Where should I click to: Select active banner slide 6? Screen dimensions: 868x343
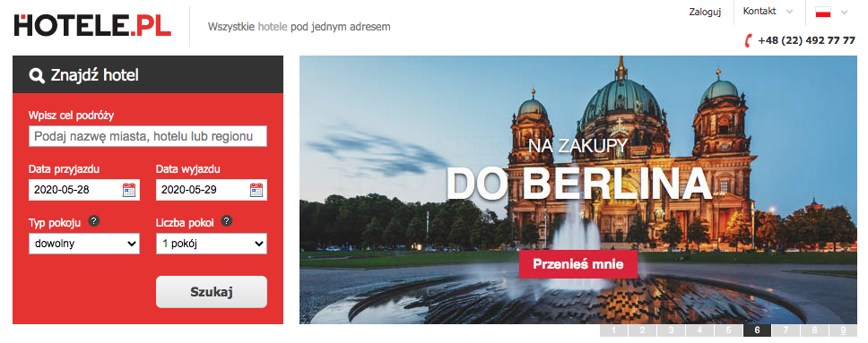[x=758, y=330]
